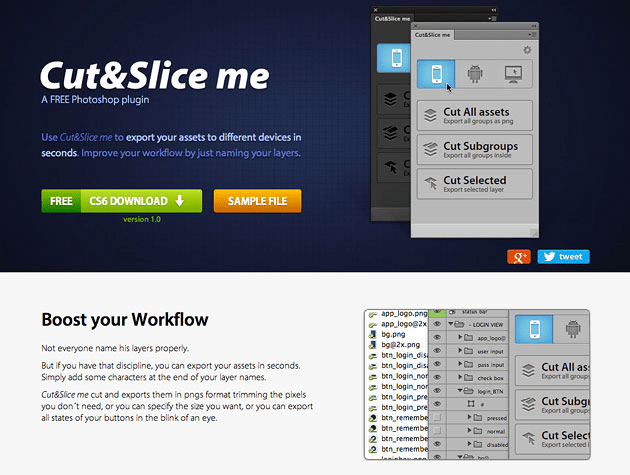Close the light Cut&Slice me panel
This screenshot has height=475, width=630.
(x=416, y=26)
